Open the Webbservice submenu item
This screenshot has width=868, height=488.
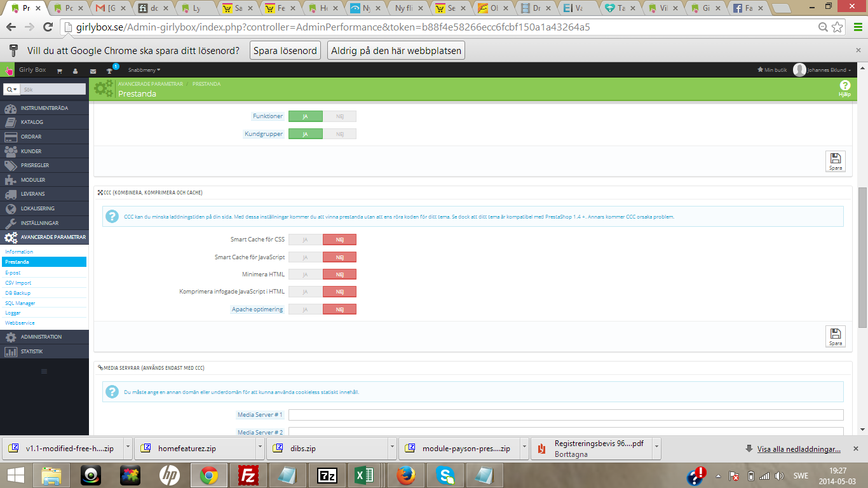click(x=20, y=323)
